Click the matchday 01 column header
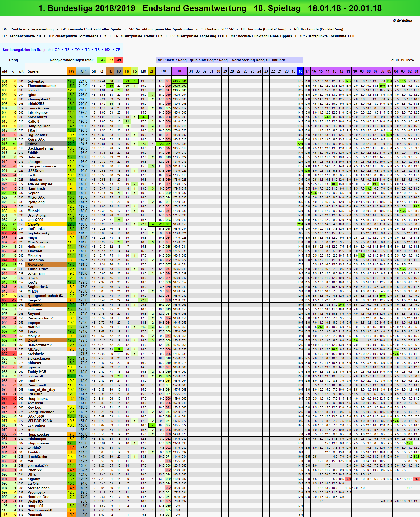Viewport: 420px width, 517px height. [x=417, y=71]
